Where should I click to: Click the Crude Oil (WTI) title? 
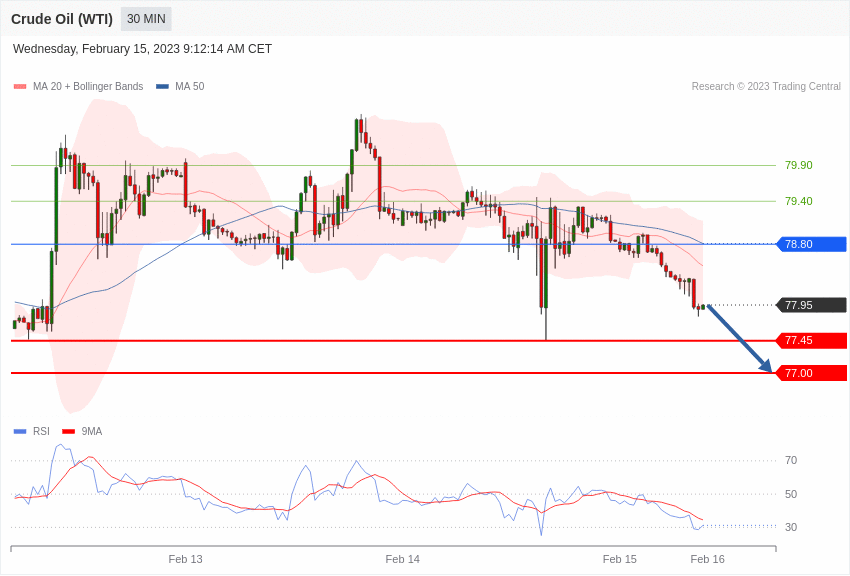[x=62, y=19]
